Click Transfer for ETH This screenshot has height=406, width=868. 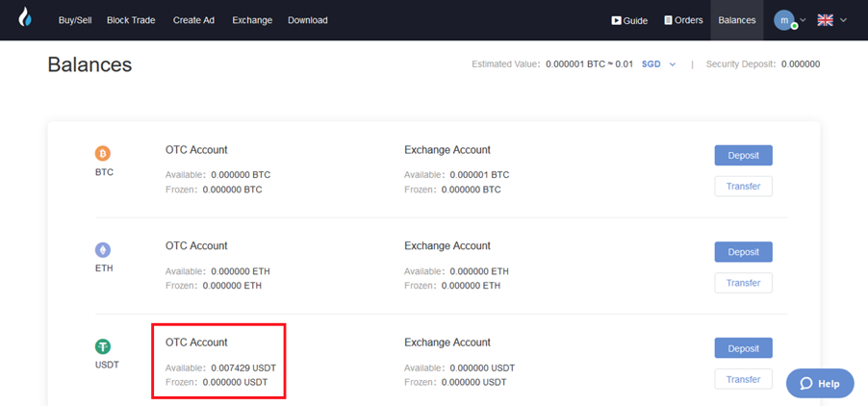744,283
